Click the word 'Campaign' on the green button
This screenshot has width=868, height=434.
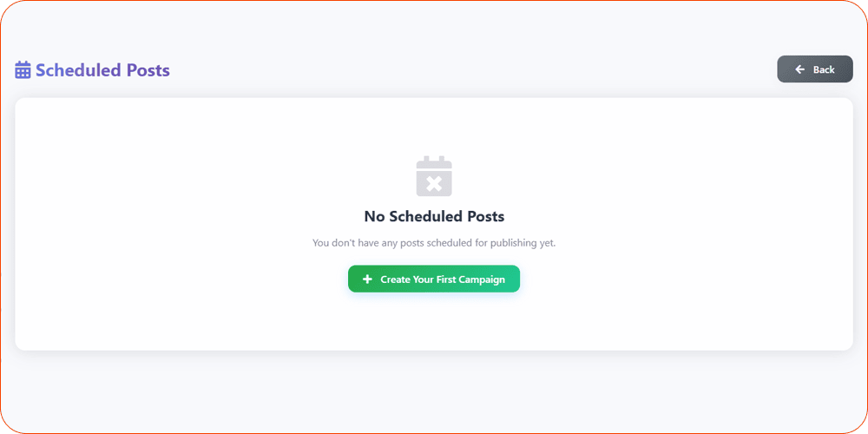pyautogui.click(x=482, y=279)
